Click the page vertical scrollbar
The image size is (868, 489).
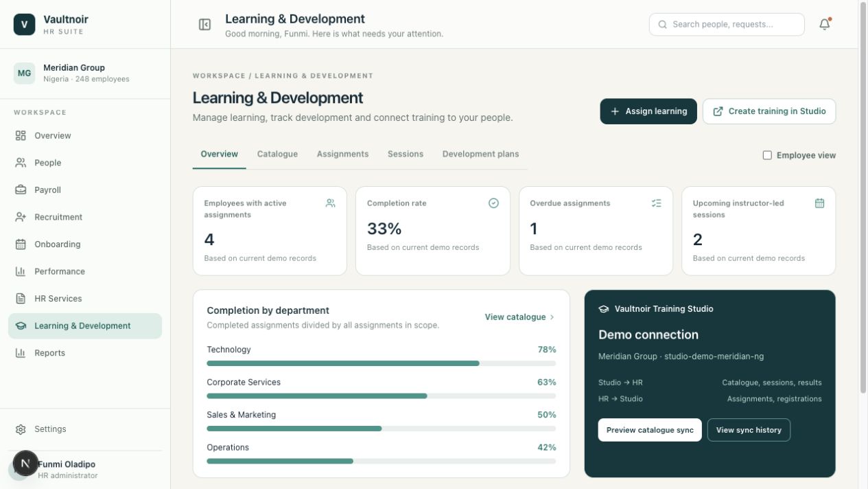click(863, 198)
